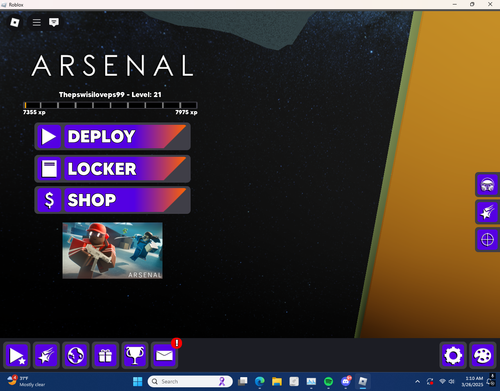The image size is (500, 391).
Task: Open Task View on the taskbar
Action: [243, 381]
